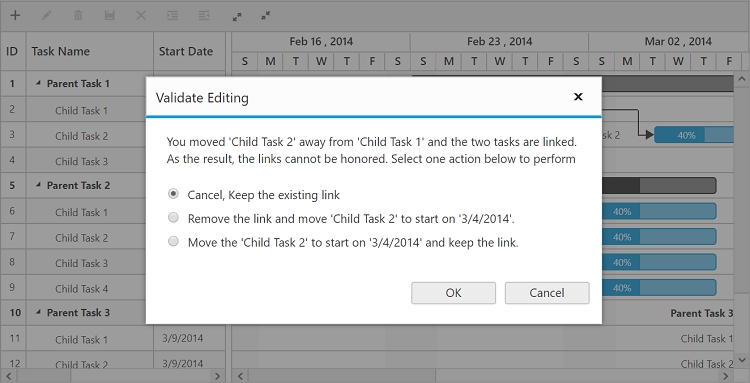The height and width of the screenshot is (383, 750).
Task: Click the dialog Cancel button
Action: point(547,293)
